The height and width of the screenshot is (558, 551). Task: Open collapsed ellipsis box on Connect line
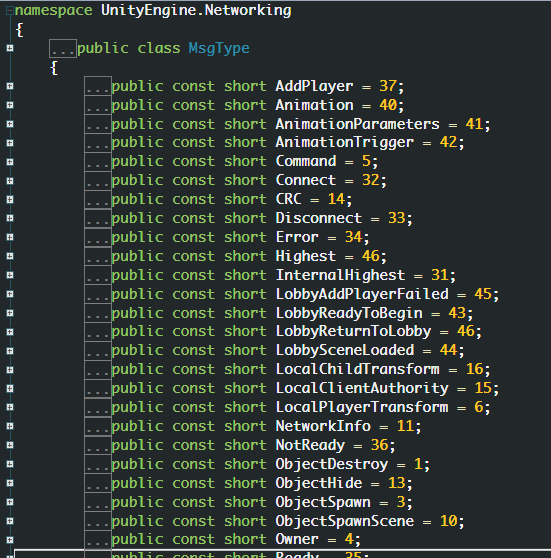pyautogui.click(x=98, y=180)
